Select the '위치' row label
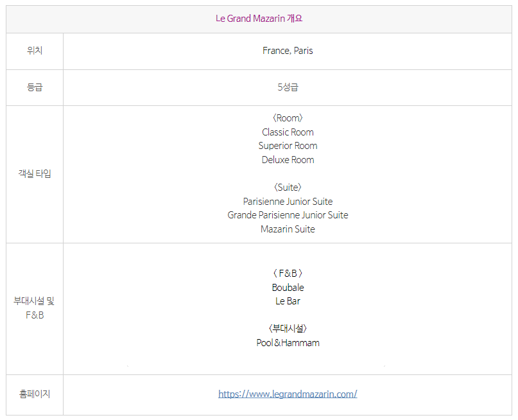 pos(35,51)
